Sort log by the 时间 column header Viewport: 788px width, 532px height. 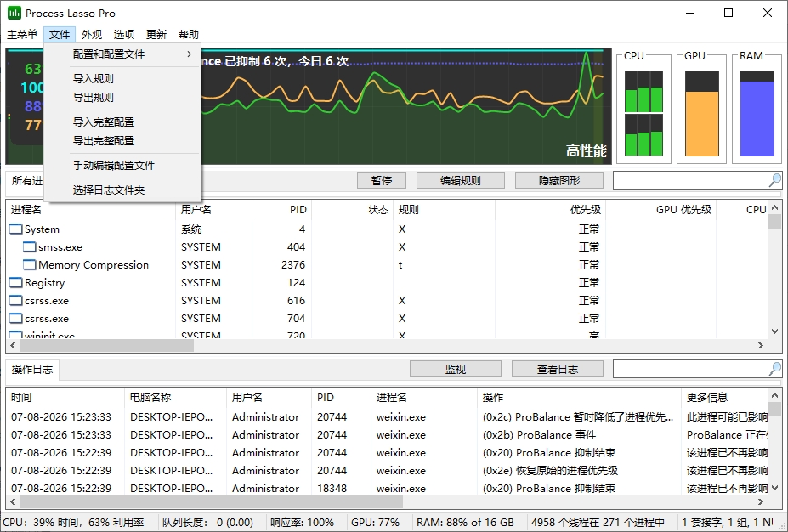65,398
